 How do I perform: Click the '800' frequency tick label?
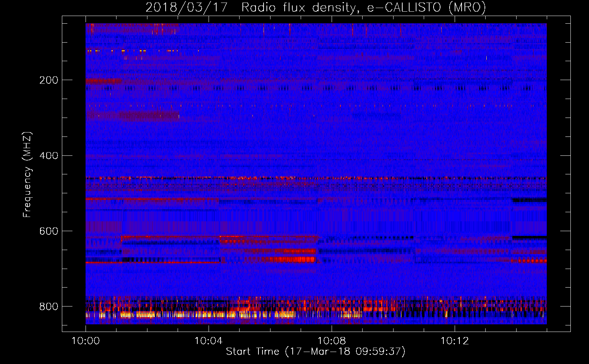[48, 306]
